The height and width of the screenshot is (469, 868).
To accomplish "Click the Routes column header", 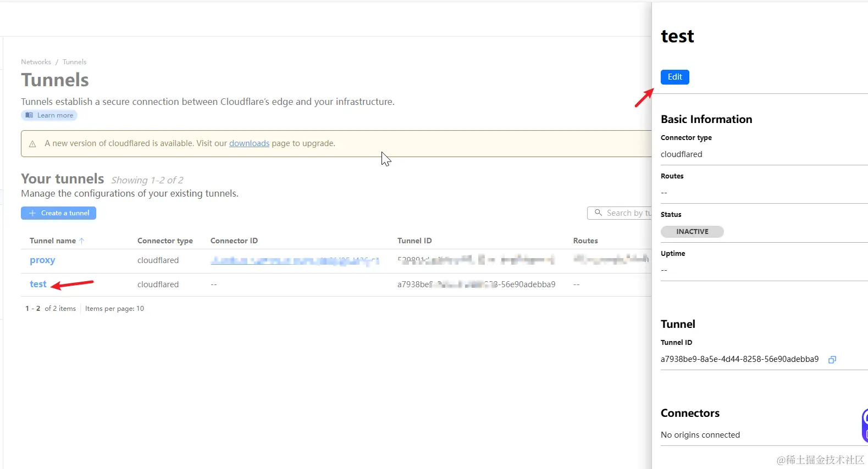I will (585, 241).
